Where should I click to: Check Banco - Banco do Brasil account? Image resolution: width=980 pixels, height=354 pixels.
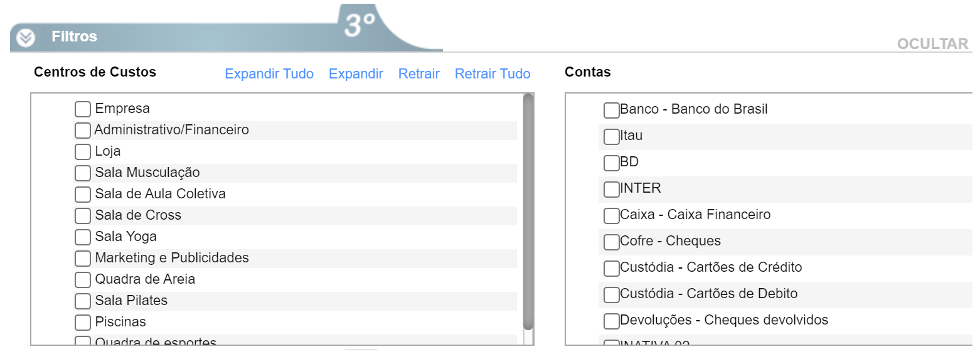click(x=611, y=110)
